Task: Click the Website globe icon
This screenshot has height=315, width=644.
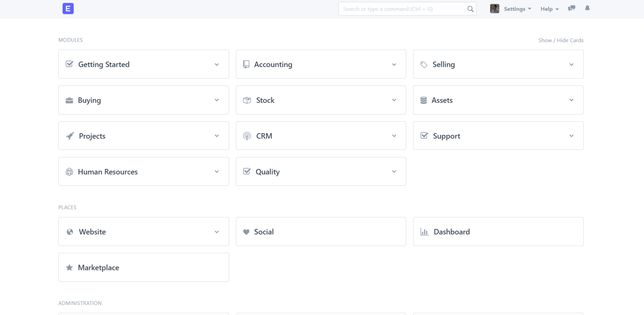Action: pyautogui.click(x=70, y=232)
